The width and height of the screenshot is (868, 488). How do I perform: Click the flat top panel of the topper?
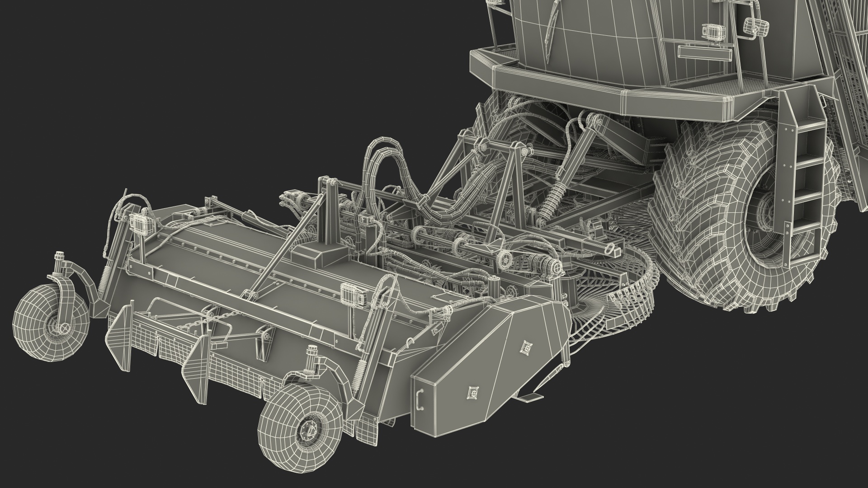point(212,267)
